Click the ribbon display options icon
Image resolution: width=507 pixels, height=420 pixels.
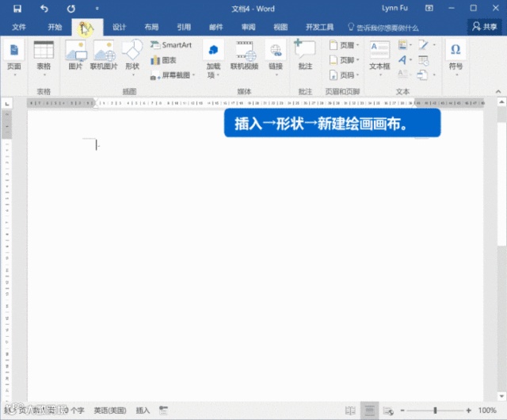pos(429,9)
